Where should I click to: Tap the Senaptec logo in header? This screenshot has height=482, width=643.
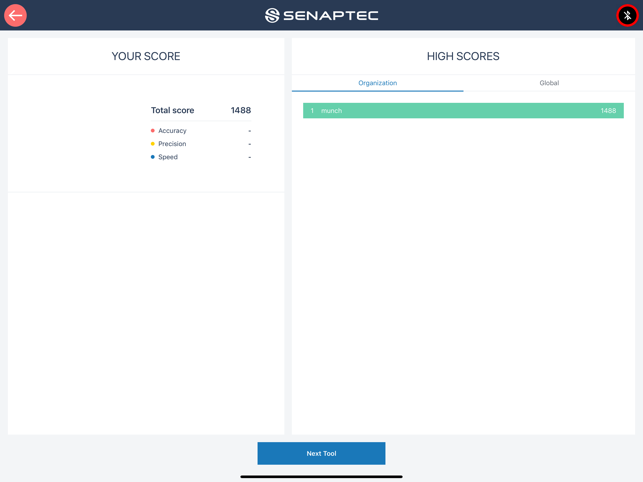322,16
